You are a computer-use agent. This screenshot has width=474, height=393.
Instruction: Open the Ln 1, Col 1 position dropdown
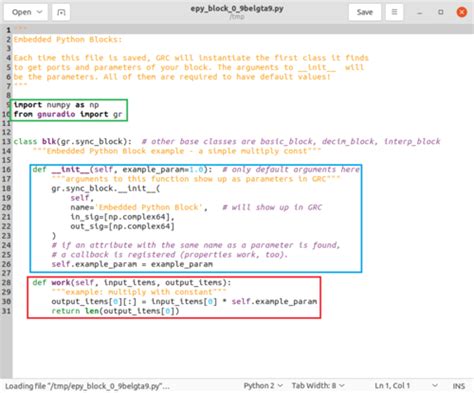tap(406, 386)
